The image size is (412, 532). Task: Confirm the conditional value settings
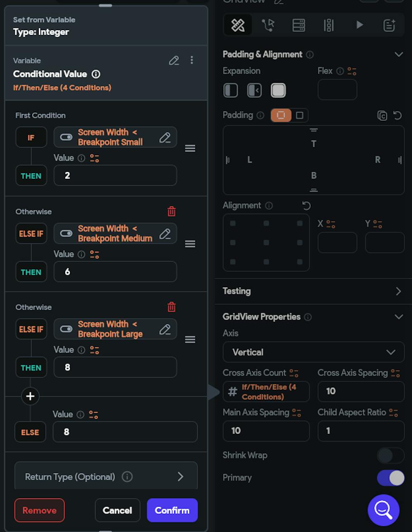(x=172, y=510)
